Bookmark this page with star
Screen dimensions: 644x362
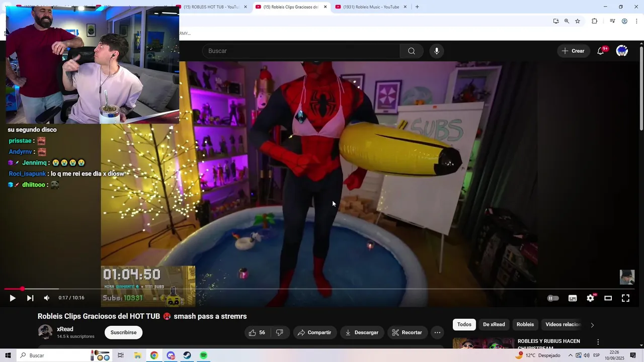point(578,21)
